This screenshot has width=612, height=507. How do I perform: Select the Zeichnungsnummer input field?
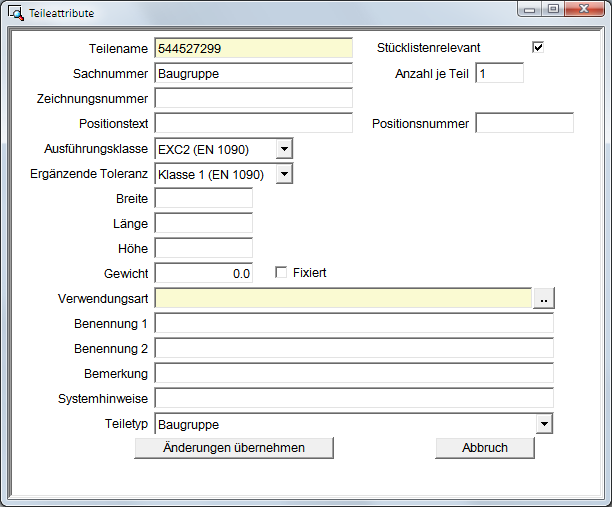point(254,98)
